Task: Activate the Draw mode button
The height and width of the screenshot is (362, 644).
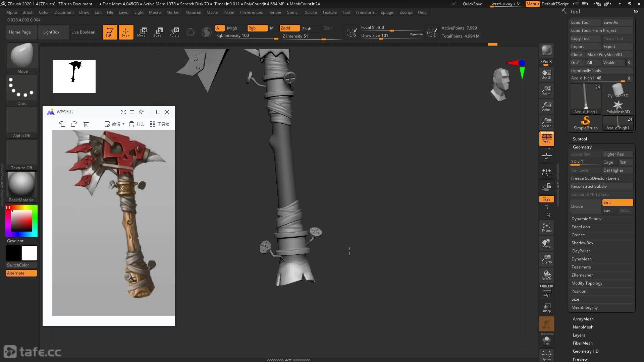Action: pyautogui.click(x=126, y=32)
